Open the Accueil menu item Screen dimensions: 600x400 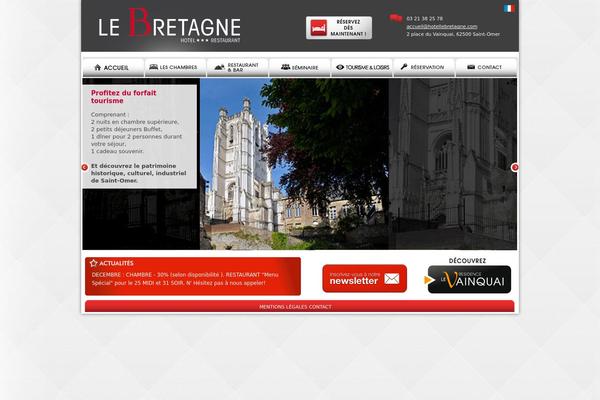point(113,68)
